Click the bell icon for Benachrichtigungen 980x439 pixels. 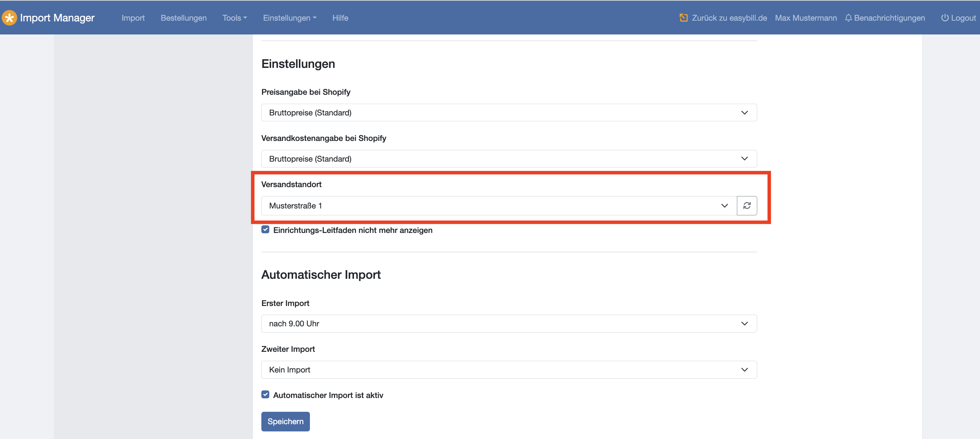point(848,18)
